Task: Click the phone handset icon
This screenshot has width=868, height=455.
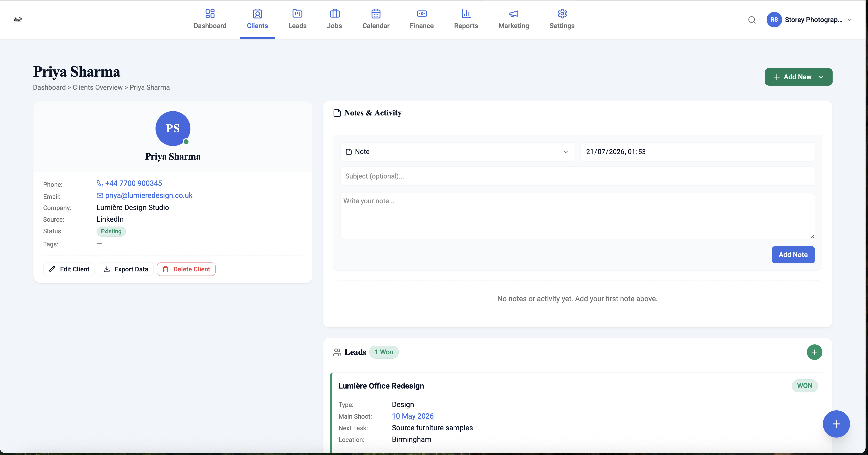Action: click(x=100, y=183)
